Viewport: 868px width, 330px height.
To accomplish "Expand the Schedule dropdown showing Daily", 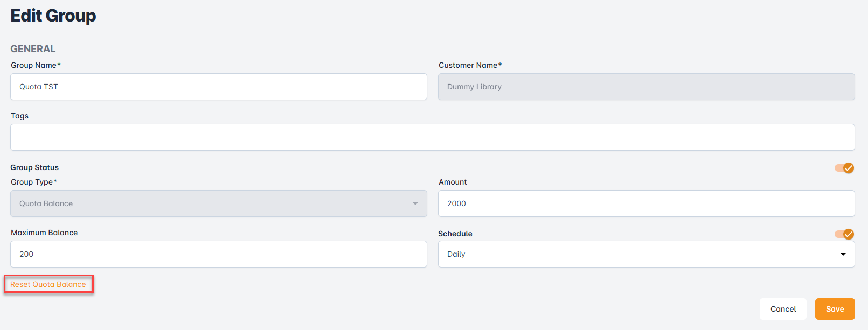I will click(x=646, y=254).
